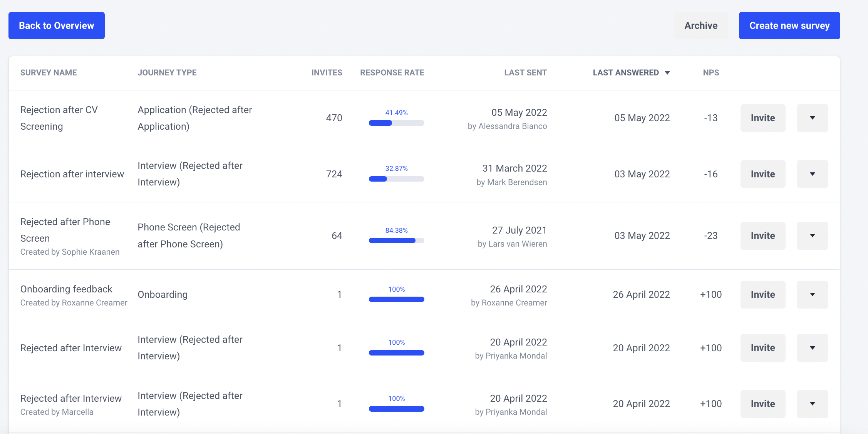This screenshot has width=868, height=434.
Task: Sort table by Survey Name header
Action: point(49,73)
